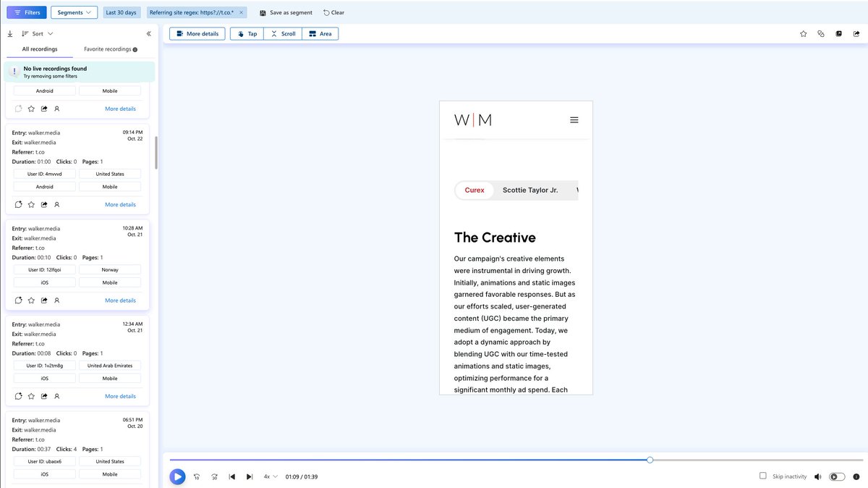This screenshot has width=868, height=488.
Task: Skip forward 30 seconds
Action: tap(214, 476)
